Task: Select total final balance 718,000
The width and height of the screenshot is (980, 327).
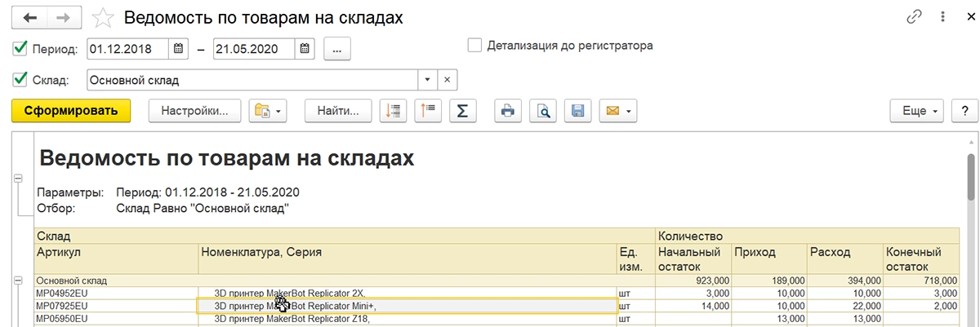Action: coord(921,280)
